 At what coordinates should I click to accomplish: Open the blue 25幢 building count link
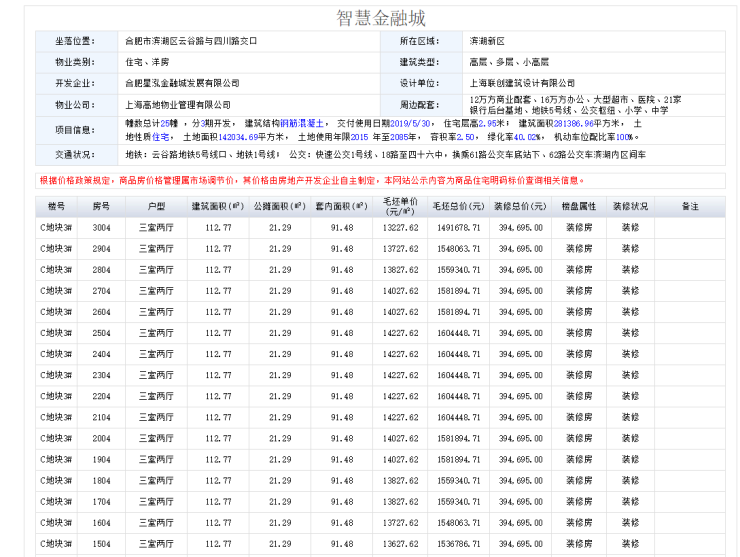click(x=169, y=124)
